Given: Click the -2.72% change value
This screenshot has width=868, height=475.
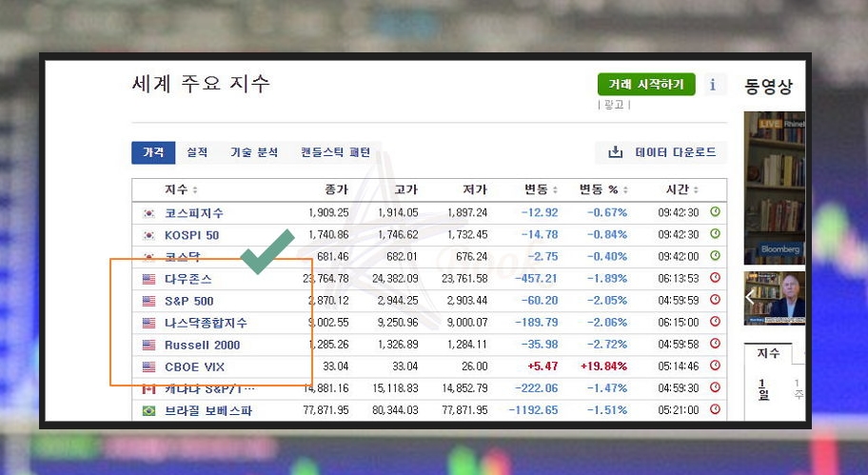Looking at the screenshot, I should (606, 345).
